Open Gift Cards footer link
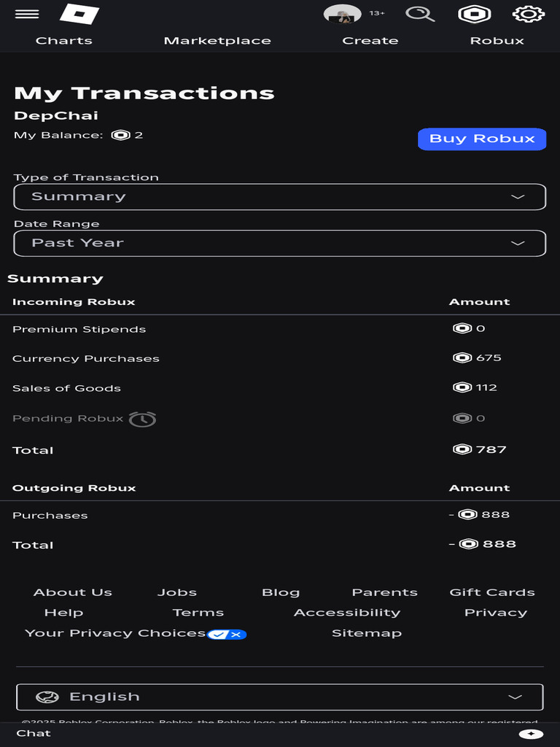560x747 pixels. point(492,592)
